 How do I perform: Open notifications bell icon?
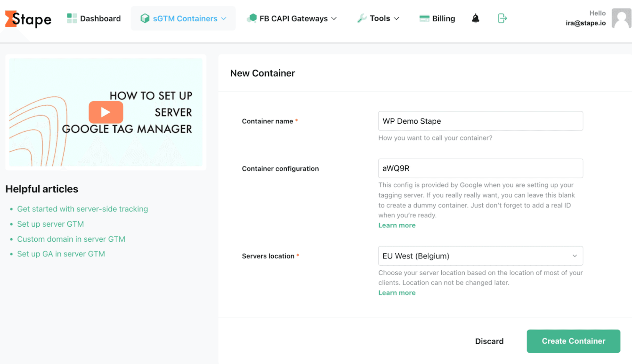coord(476,18)
